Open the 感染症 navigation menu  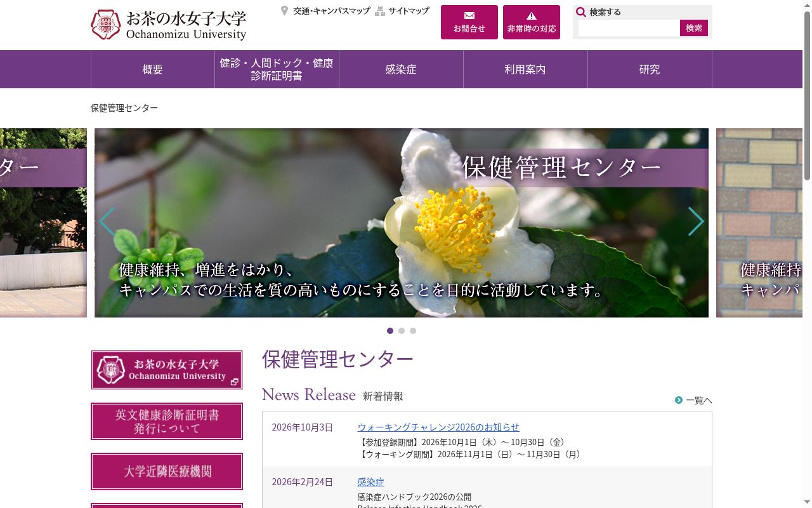click(401, 69)
